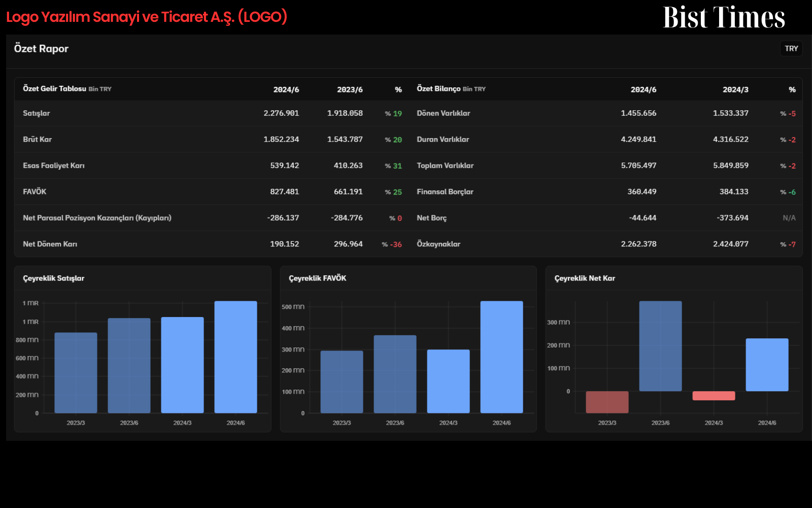
Task: Click the 2023/3 bar in Çeyreklik Satışlar
Action: coord(76,373)
